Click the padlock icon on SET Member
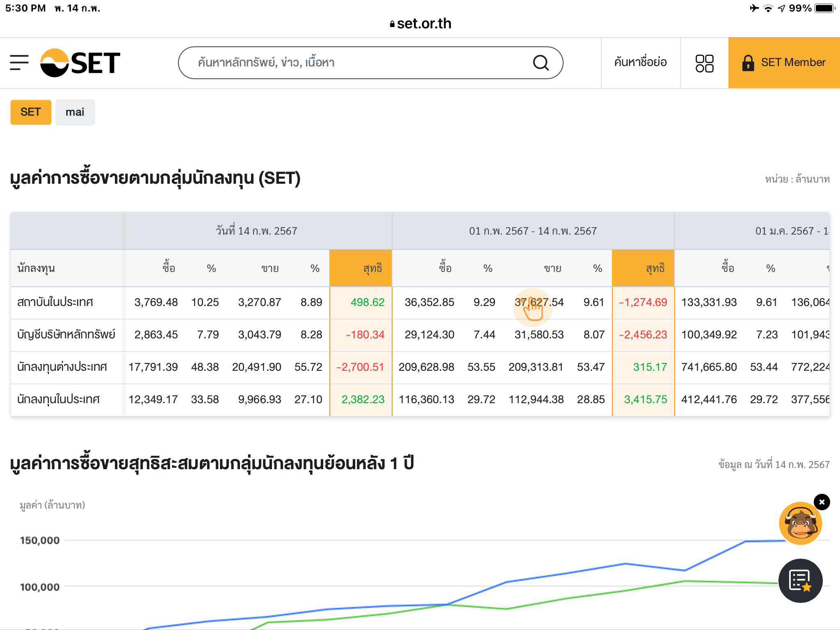The height and width of the screenshot is (630, 840). pos(748,63)
